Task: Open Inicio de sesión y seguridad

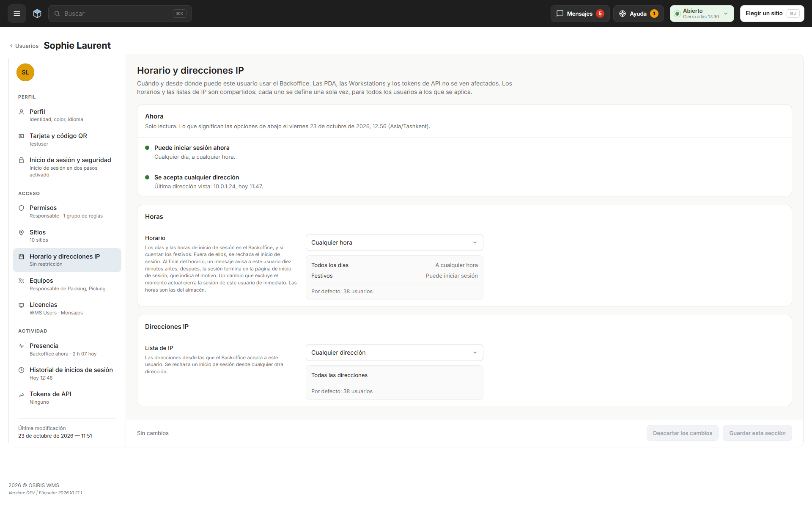Action: tap(67, 167)
